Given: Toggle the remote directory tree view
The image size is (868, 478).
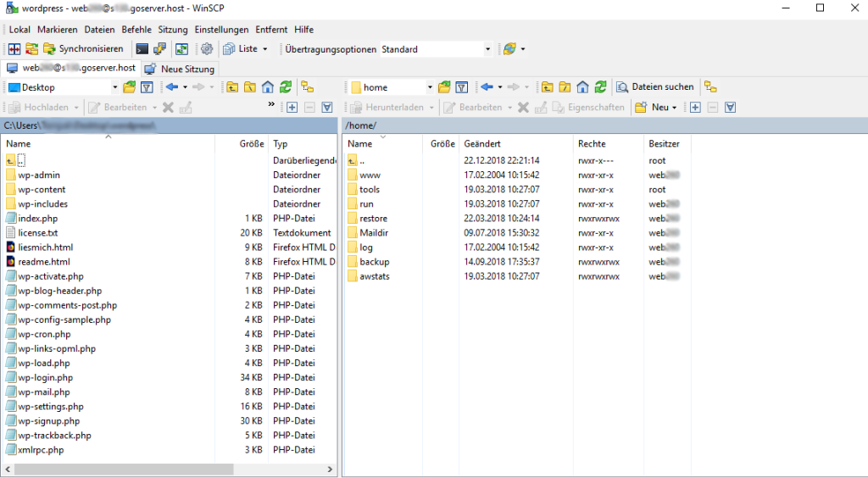Looking at the screenshot, I should pyautogui.click(x=710, y=87).
